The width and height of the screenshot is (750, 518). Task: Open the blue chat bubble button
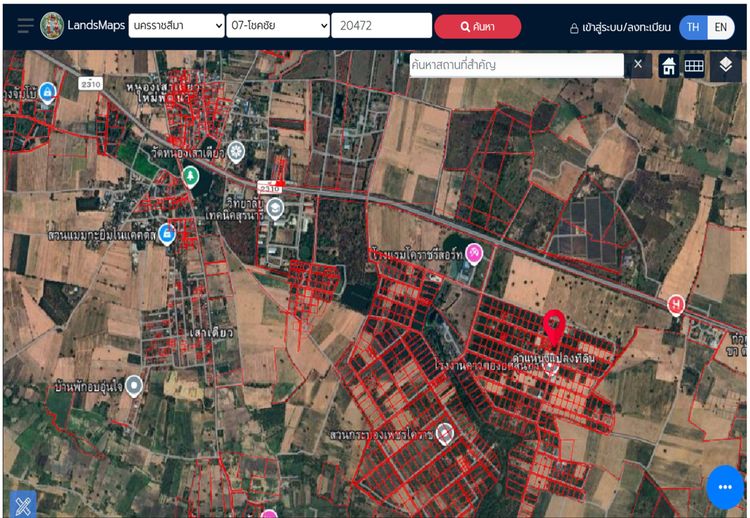click(726, 487)
